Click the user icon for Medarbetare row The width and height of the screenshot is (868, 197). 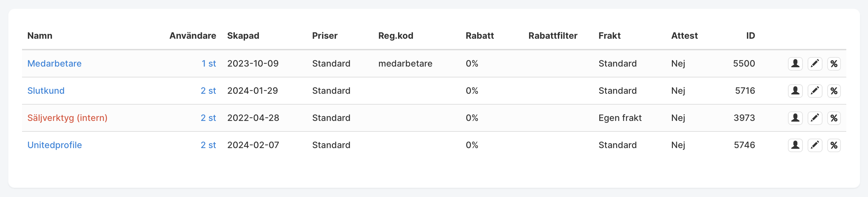tap(795, 64)
